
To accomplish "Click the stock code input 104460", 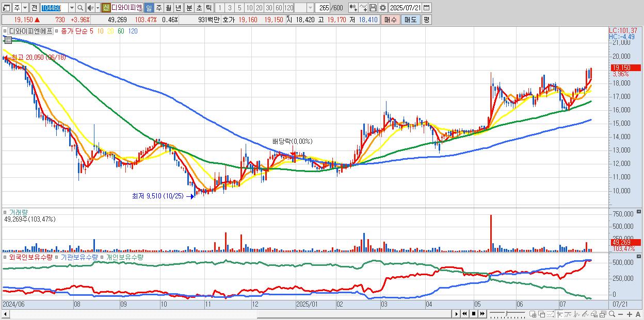I will click(x=54, y=8).
